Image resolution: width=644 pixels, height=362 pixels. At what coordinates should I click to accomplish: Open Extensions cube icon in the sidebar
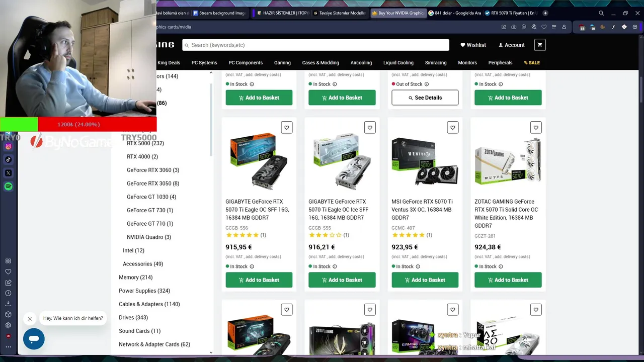8,314
